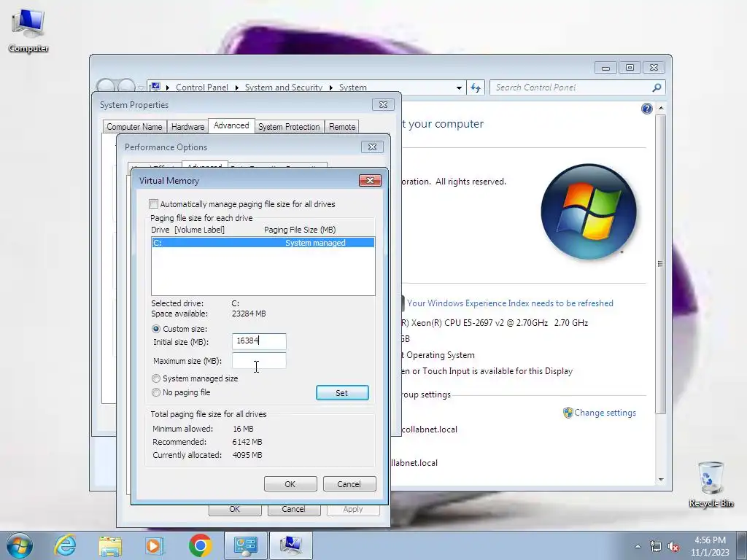Click Apply in Performance Options dialog
747x560 pixels.
click(x=353, y=510)
